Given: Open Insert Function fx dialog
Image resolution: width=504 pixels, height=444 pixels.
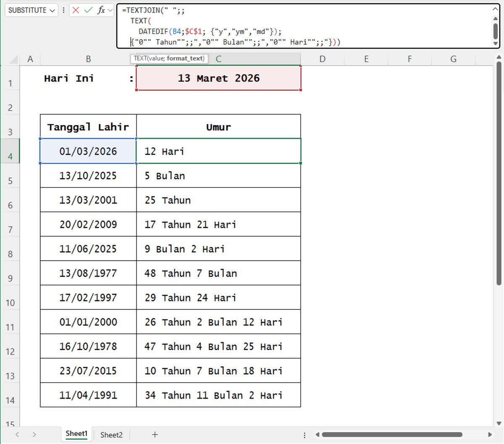Looking at the screenshot, I should pos(101,10).
